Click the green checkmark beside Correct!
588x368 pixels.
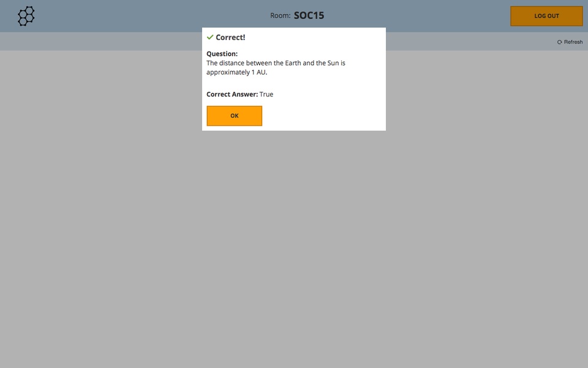pyautogui.click(x=210, y=37)
